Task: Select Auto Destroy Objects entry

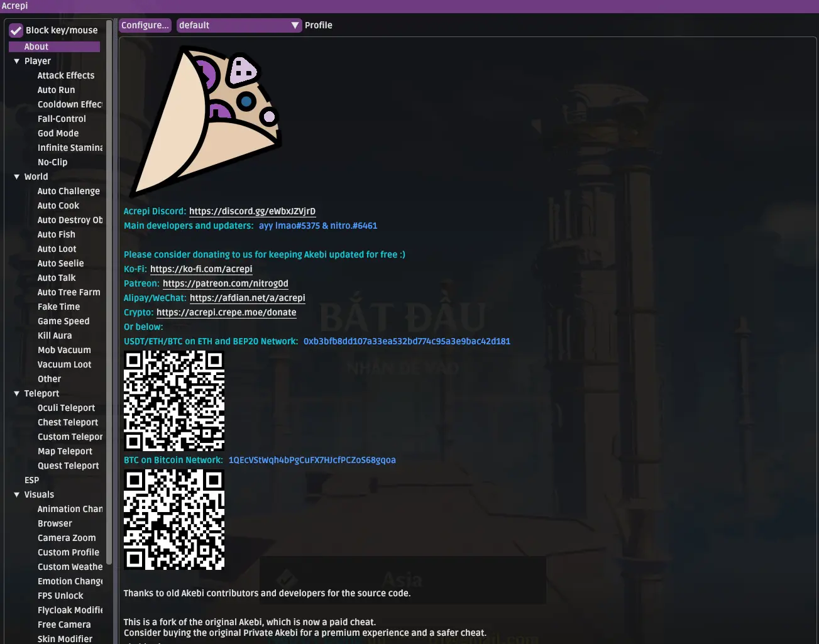Action: pos(70,220)
